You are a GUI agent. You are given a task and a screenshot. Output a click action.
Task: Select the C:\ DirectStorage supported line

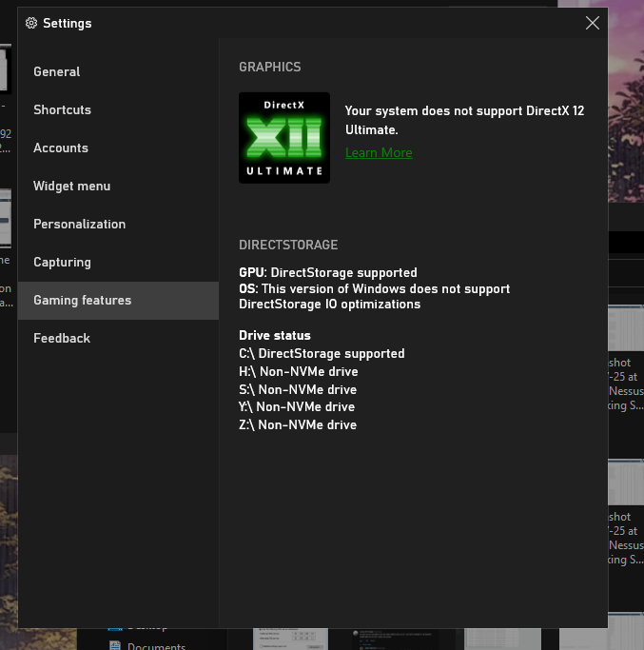click(x=322, y=354)
